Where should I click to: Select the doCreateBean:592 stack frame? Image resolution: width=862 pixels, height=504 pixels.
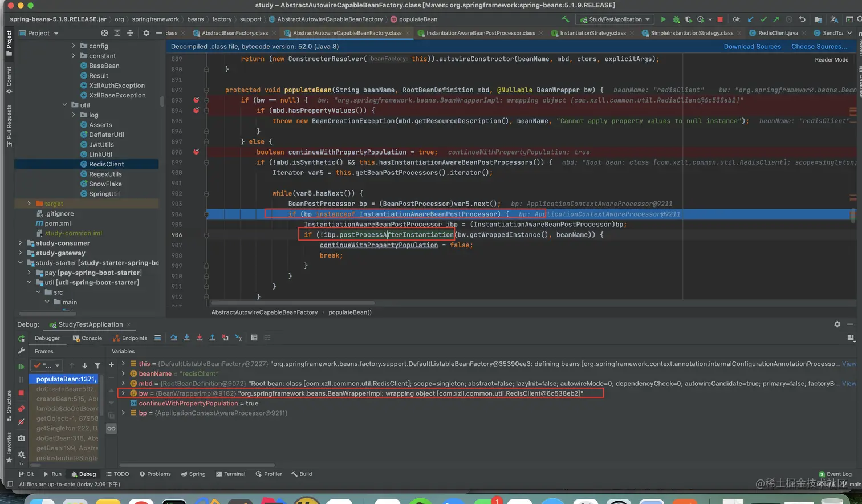click(x=67, y=389)
